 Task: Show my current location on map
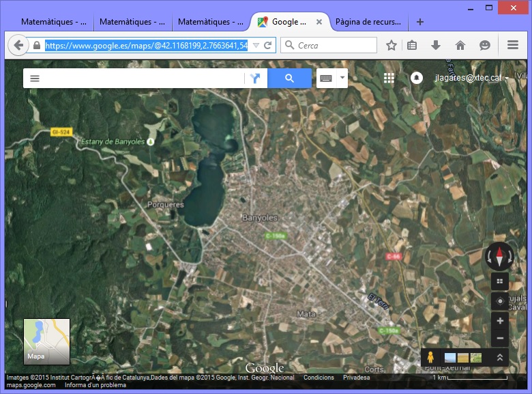[x=500, y=301]
